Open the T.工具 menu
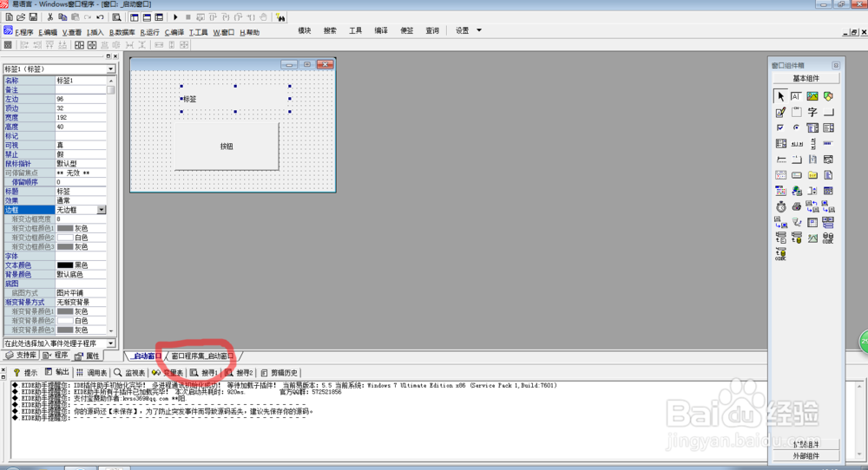This screenshot has height=470, width=868. 198,32
